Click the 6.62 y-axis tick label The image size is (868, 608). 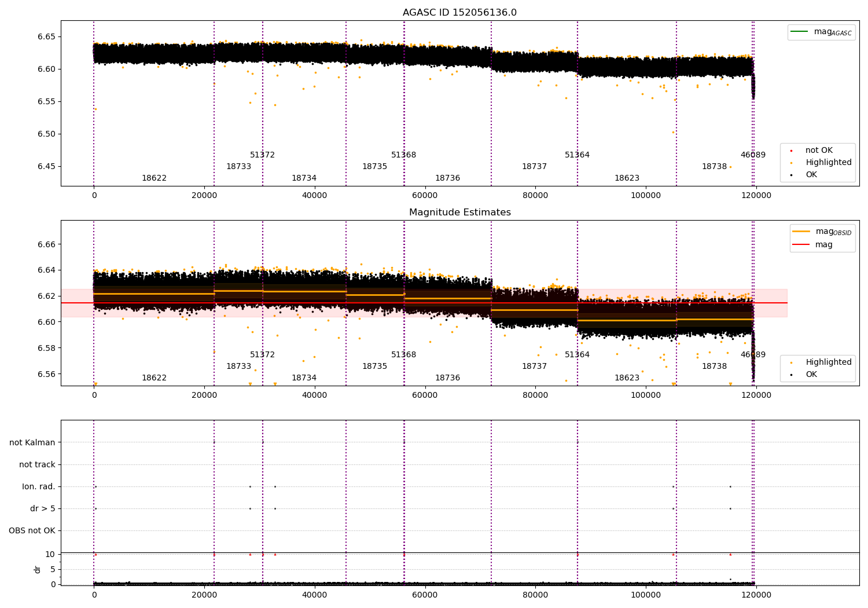(x=46, y=296)
